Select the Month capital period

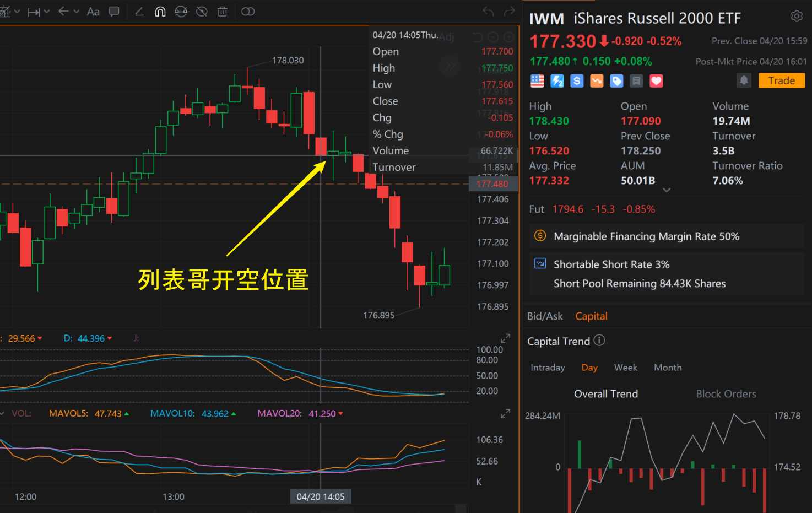click(x=668, y=368)
